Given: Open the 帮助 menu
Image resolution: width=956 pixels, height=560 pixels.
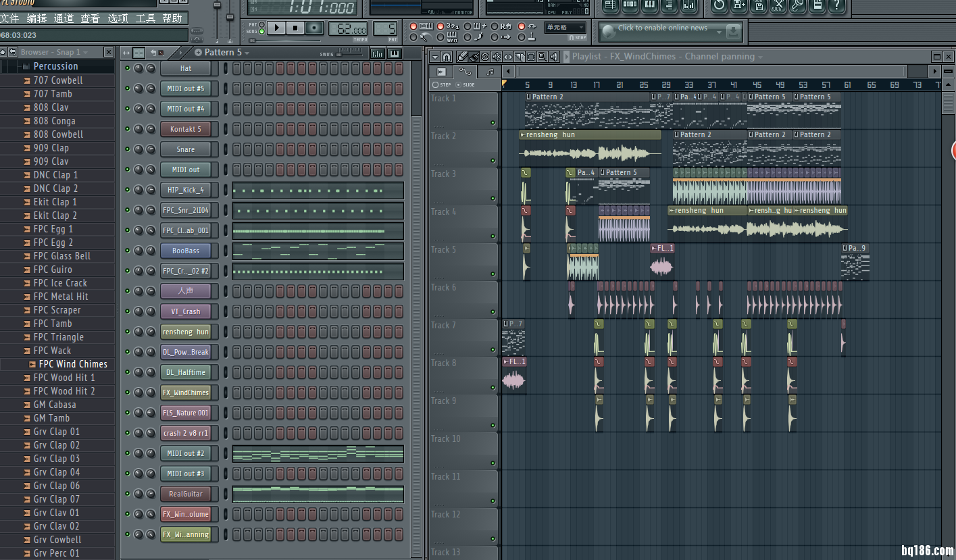Looking at the screenshot, I should [172, 18].
